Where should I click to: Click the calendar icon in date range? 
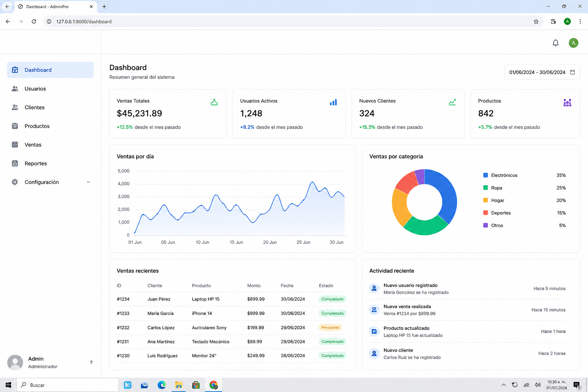(x=572, y=72)
